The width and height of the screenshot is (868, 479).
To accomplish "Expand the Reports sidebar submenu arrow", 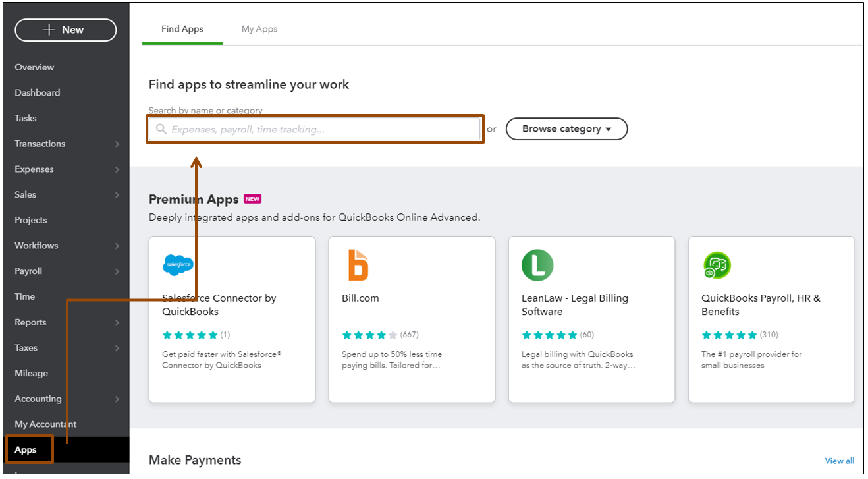I will (x=117, y=322).
